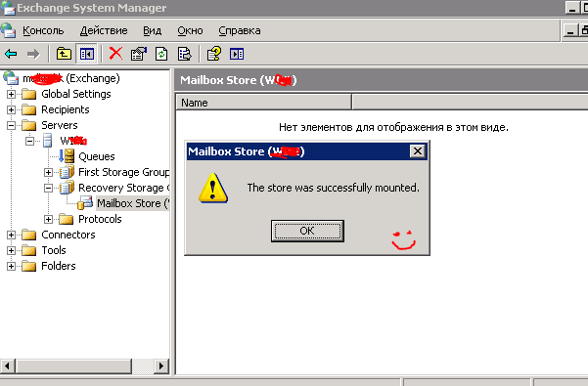
Task: Minimize the inner console window
Action: coord(570,30)
